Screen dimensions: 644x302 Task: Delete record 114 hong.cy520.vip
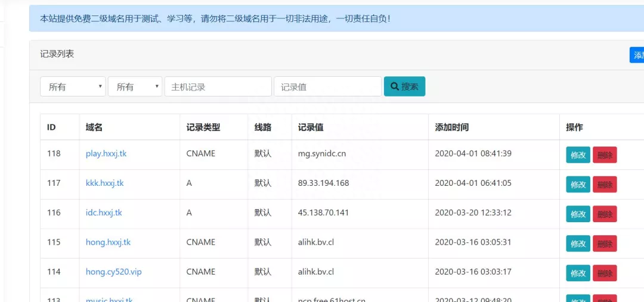point(605,273)
